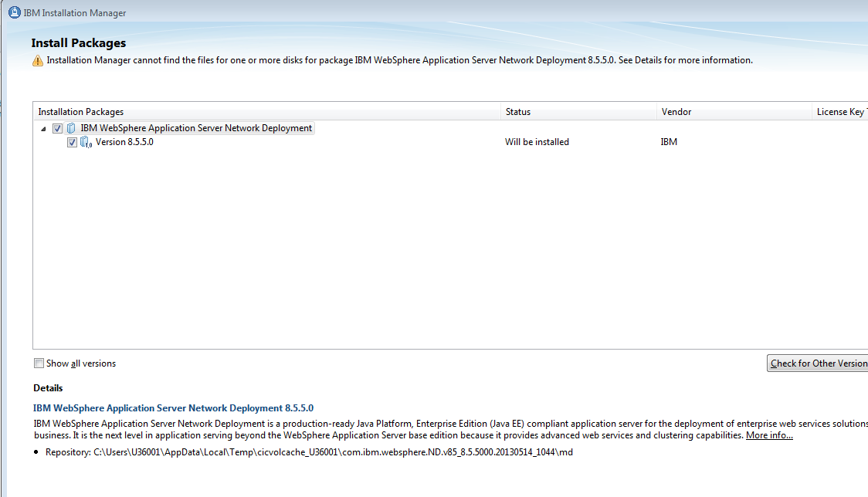Sort by Vendor column header
Image resolution: width=868 pixels, height=497 pixels.
(734, 111)
